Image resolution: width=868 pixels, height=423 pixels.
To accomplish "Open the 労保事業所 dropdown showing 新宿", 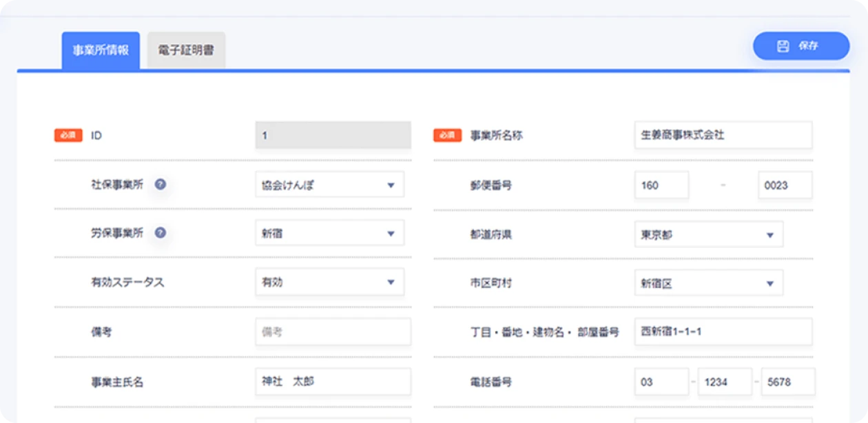I will (329, 233).
